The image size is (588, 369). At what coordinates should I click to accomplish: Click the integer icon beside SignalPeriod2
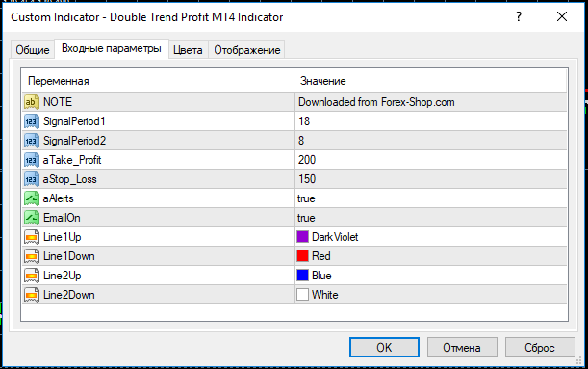(32, 141)
